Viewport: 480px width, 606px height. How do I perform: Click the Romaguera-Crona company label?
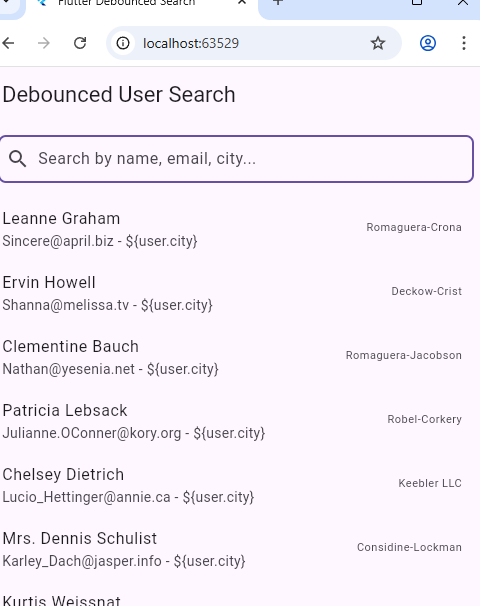[x=414, y=227]
